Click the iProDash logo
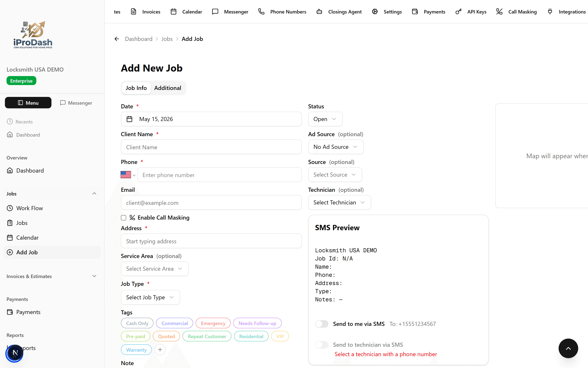This screenshot has width=588, height=368. (x=33, y=35)
